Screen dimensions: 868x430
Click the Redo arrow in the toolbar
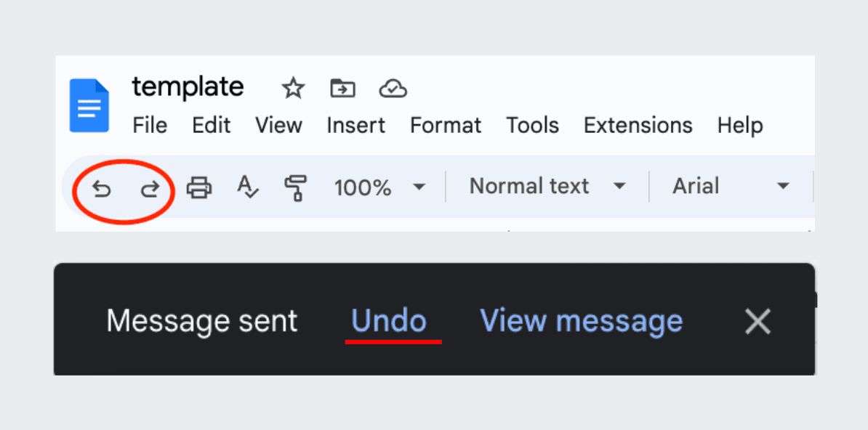pos(150,190)
